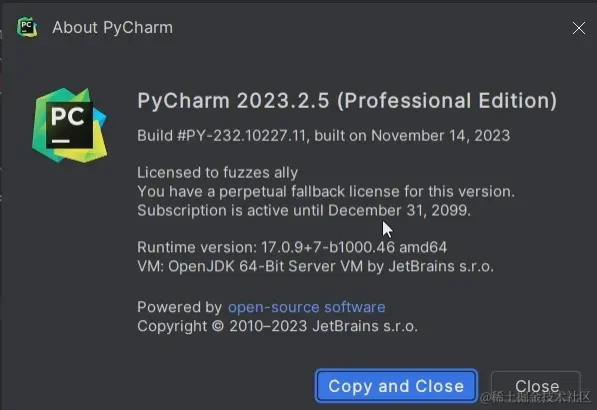The image size is (597, 410).
Task: Open the open-source software link
Action: pyautogui.click(x=306, y=307)
